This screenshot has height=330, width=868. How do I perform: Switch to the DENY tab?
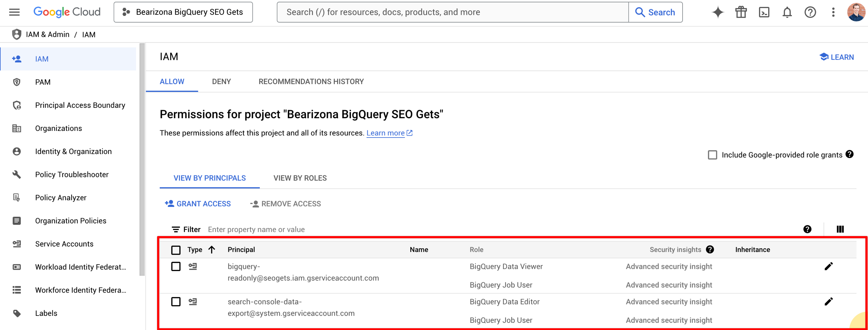(x=221, y=81)
